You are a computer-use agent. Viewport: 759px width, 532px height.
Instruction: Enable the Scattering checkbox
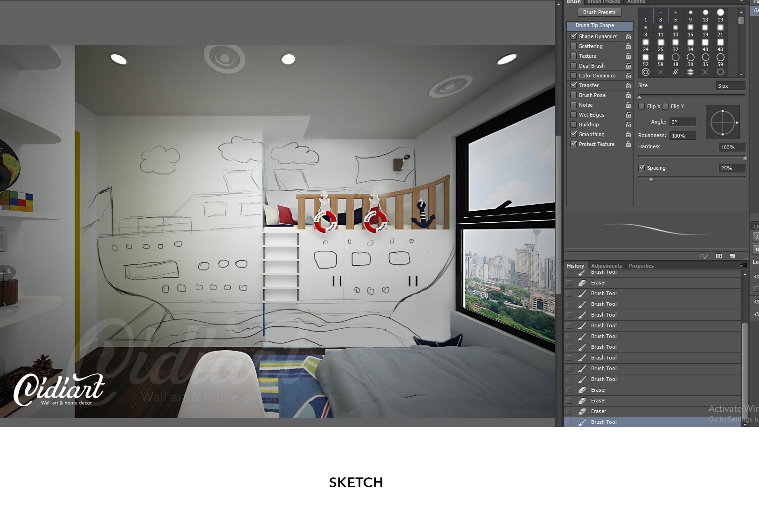tap(574, 46)
